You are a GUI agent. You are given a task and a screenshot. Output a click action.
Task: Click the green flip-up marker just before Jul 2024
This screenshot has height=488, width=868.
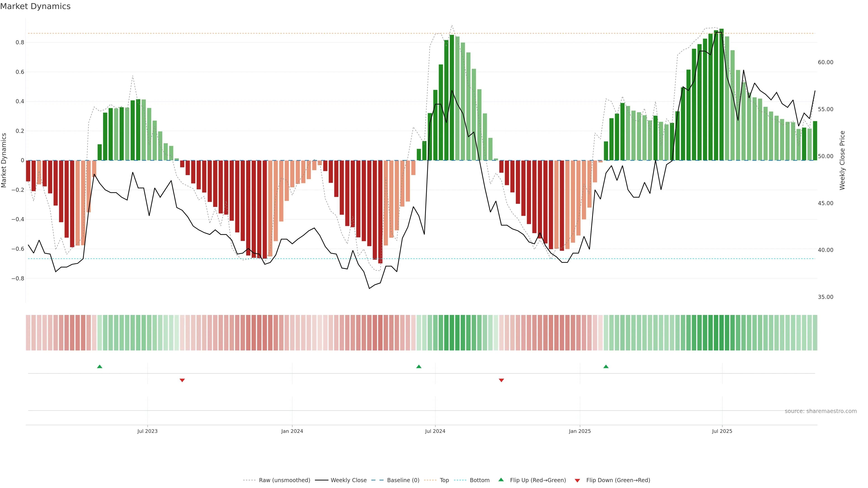coord(418,366)
